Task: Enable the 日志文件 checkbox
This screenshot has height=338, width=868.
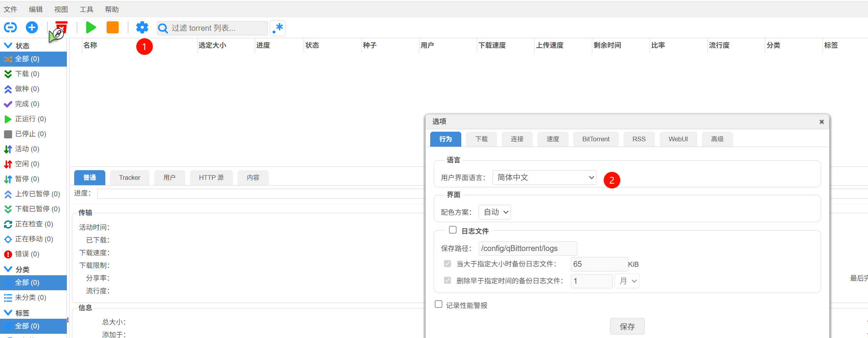Action: pos(453,230)
